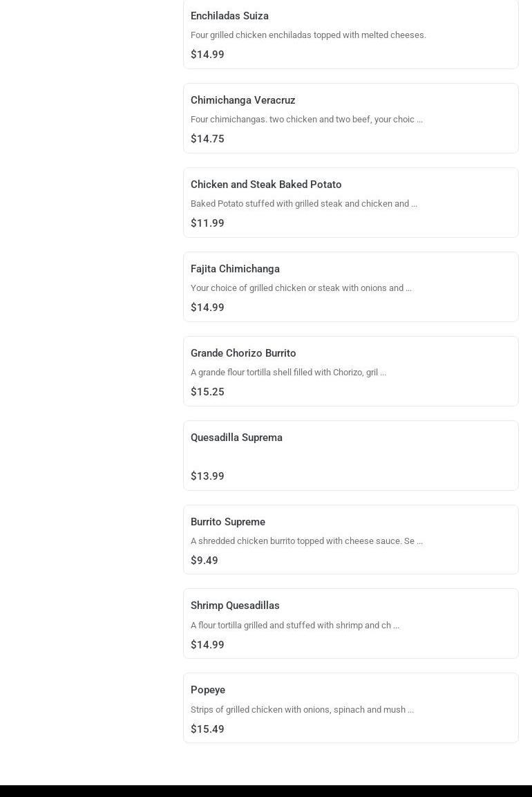Click the Burrito Supreme description text
This screenshot has width=532, height=797.
tap(306, 541)
